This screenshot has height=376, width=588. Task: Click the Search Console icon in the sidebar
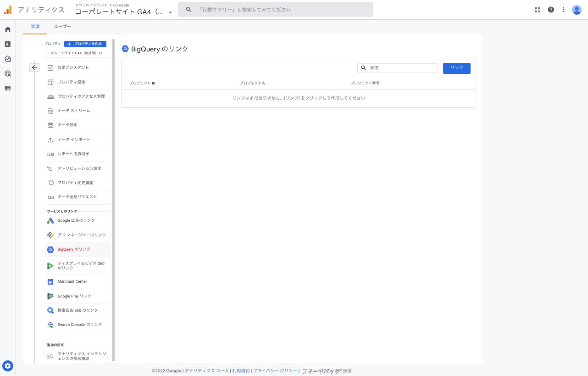pyautogui.click(x=50, y=325)
